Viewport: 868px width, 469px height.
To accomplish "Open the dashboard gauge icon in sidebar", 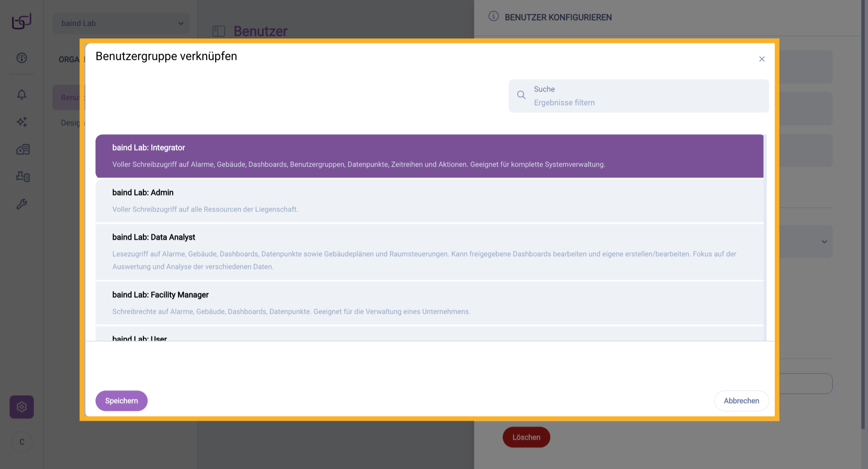I will pos(22,58).
